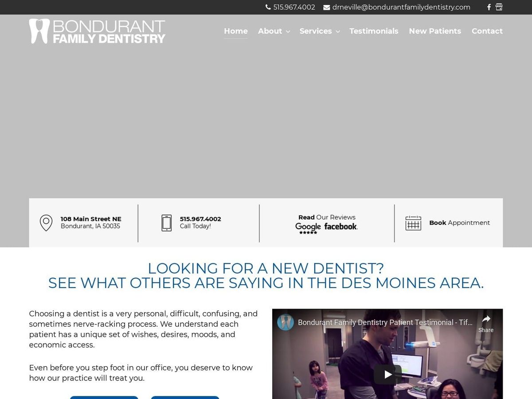The height and width of the screenshot is (399, 532).
Task: Open the Contact page
Action: tap(487, 31)
